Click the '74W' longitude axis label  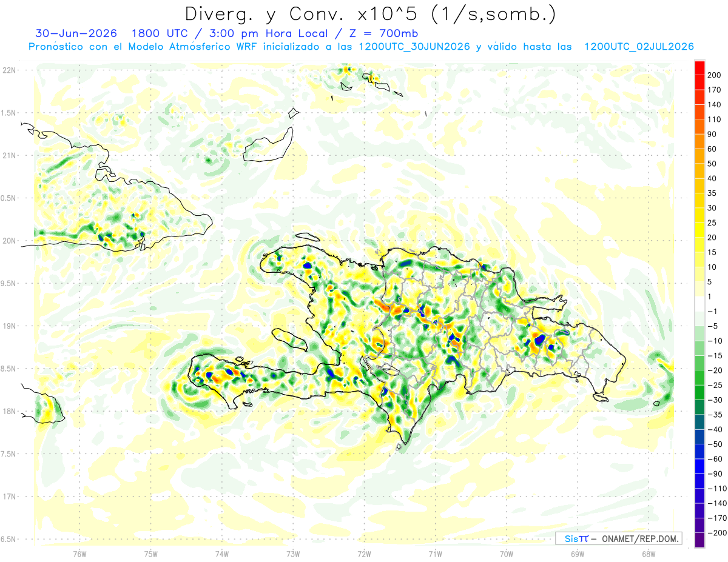click(x=222, y=553)
